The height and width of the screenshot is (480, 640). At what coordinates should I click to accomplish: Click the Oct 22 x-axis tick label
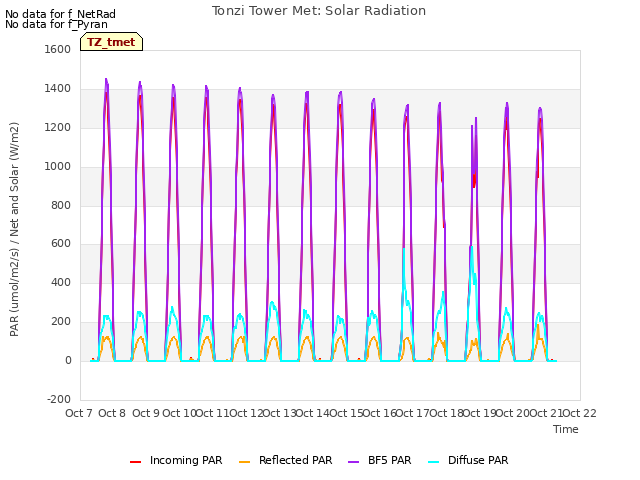coord(580,413)
